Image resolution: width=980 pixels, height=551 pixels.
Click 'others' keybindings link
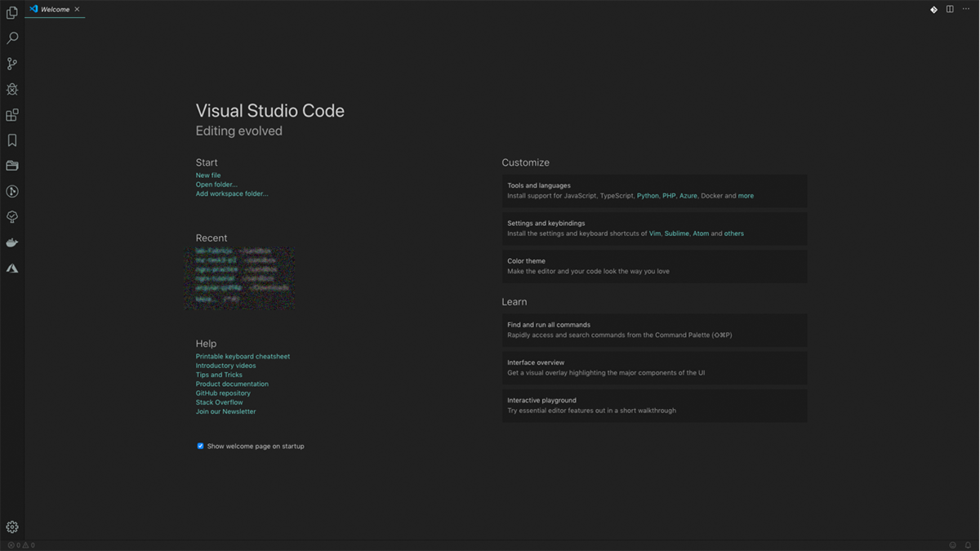(x=734, y=233)
